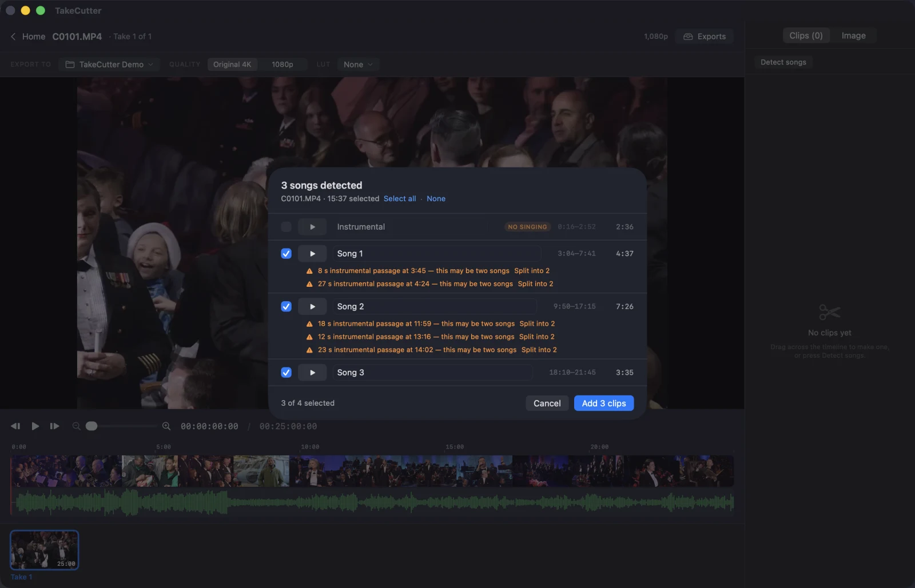Click the 00:00:00:00 current timecode
The width and height of the screenshot is (915, 588).
209,426
